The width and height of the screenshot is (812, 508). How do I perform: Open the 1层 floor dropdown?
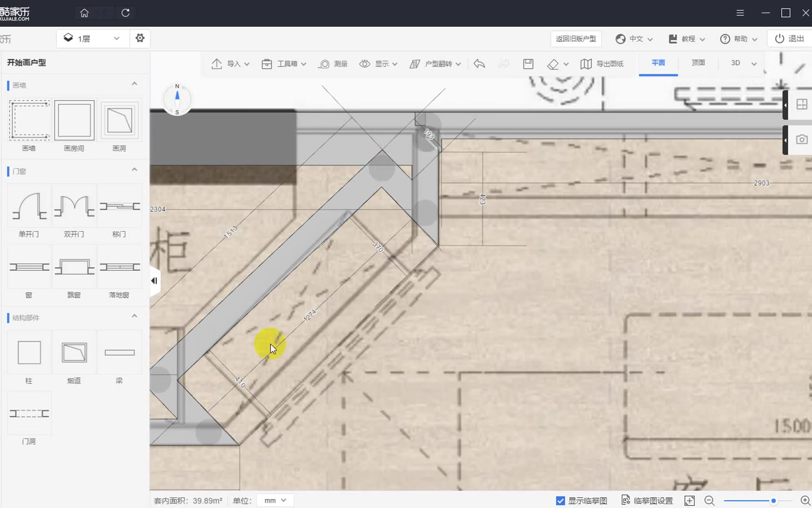pos(93,39)
